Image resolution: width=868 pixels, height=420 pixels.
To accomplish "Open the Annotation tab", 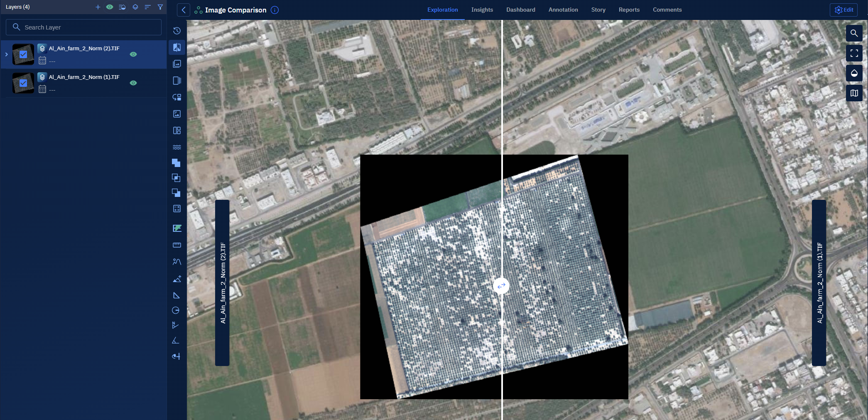I will tap(563, 10).
